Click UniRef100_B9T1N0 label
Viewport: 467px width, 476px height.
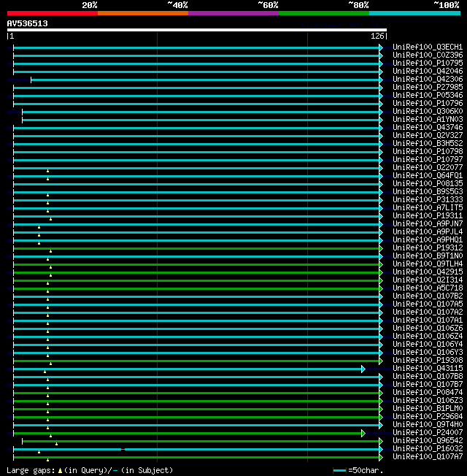pyautogui.click(x=428, y=256)
